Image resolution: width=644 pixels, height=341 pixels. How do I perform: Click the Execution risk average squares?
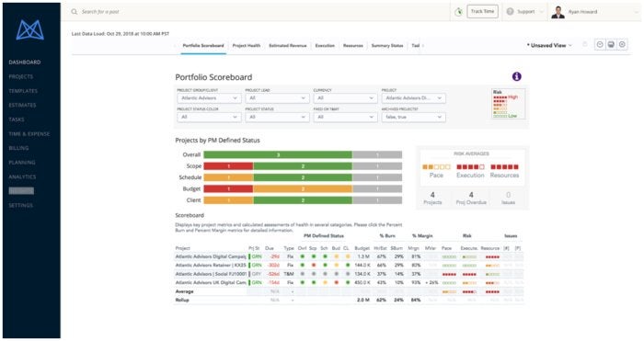[x=470, y=166]
